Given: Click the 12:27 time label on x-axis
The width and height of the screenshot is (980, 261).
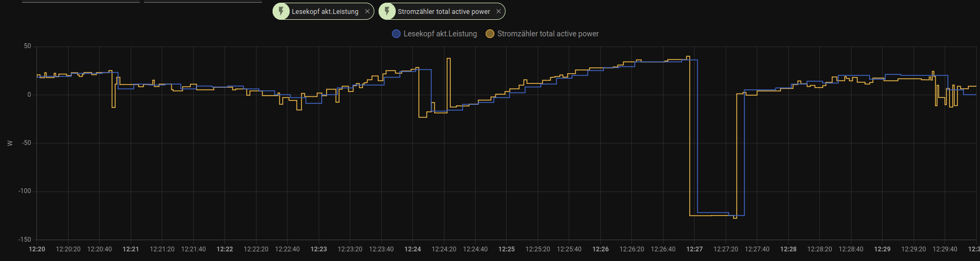Looking at the screenshot, I should [x=695, y=249].
